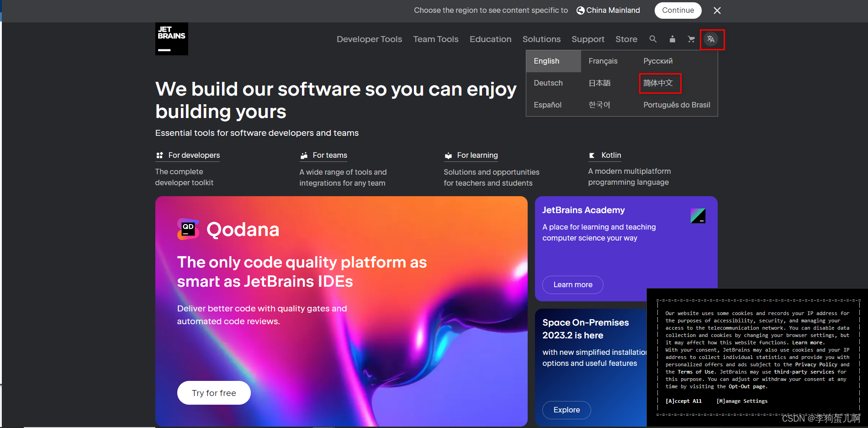Open the Kotlin link
The image size is (868, 428).
pos(611,155)
